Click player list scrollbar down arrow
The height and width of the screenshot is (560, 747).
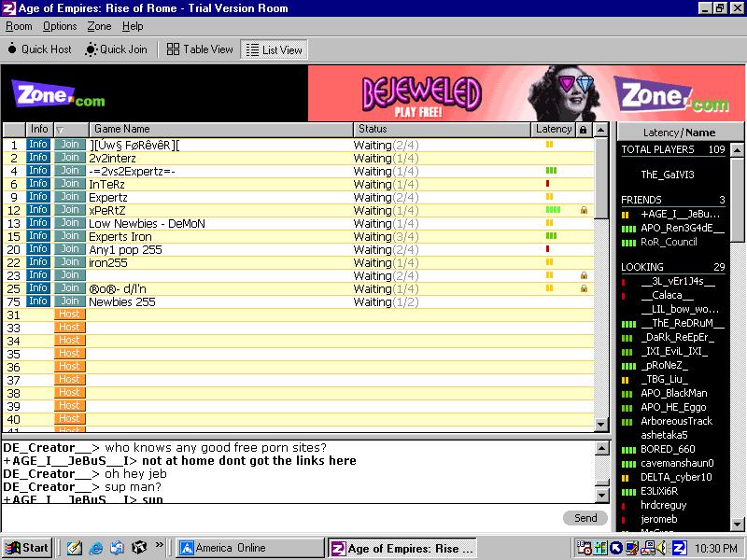(737, 525)
